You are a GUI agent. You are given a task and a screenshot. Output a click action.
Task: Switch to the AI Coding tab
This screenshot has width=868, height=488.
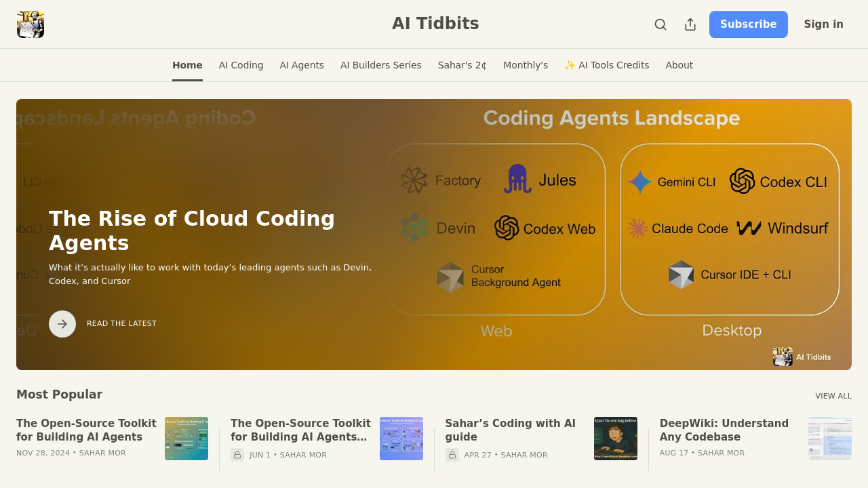point(241,65)
